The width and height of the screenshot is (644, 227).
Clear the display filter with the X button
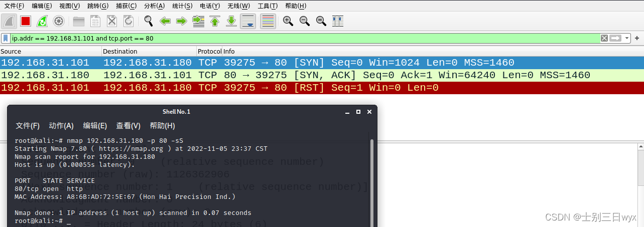click(604, 38)
